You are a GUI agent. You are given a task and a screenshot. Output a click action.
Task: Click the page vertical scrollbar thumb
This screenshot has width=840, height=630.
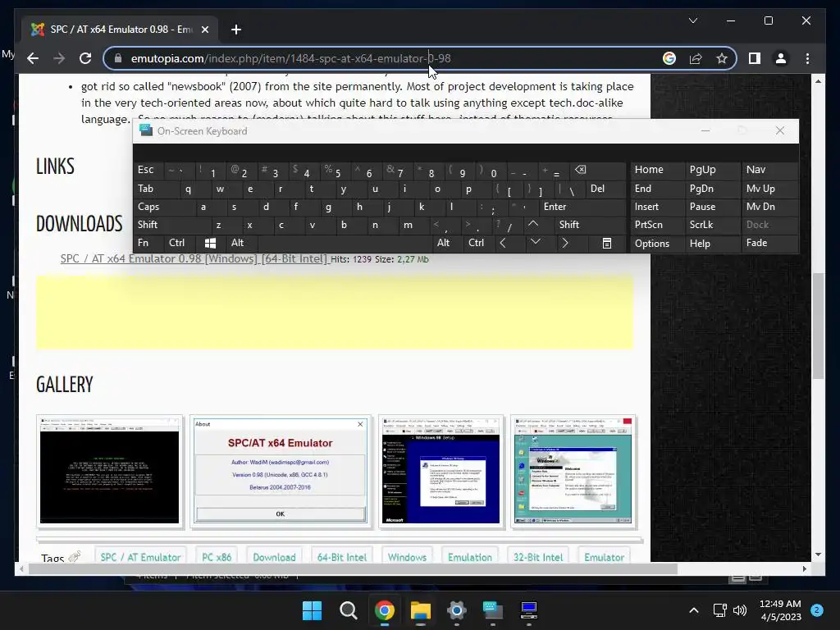tap(818, 326)
